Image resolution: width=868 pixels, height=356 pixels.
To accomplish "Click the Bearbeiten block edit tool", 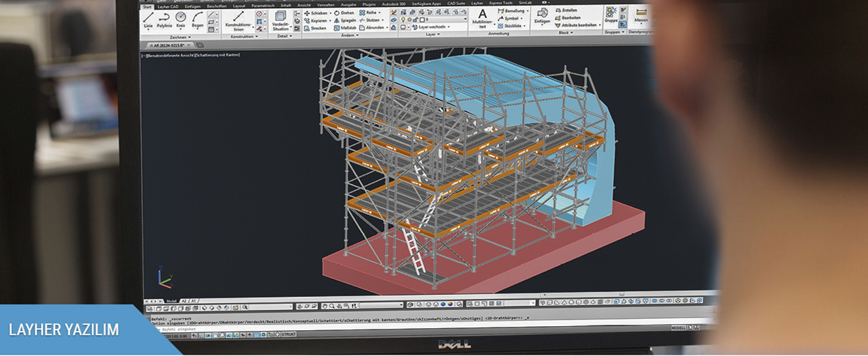I will coord(567,18).
